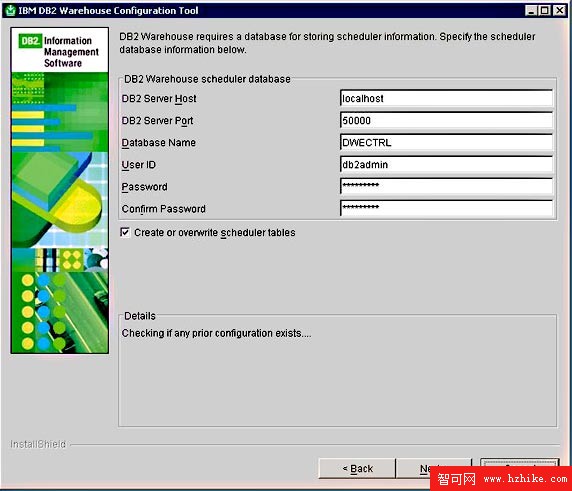
Task: Focus the User ID field
Action: point(447,165)
